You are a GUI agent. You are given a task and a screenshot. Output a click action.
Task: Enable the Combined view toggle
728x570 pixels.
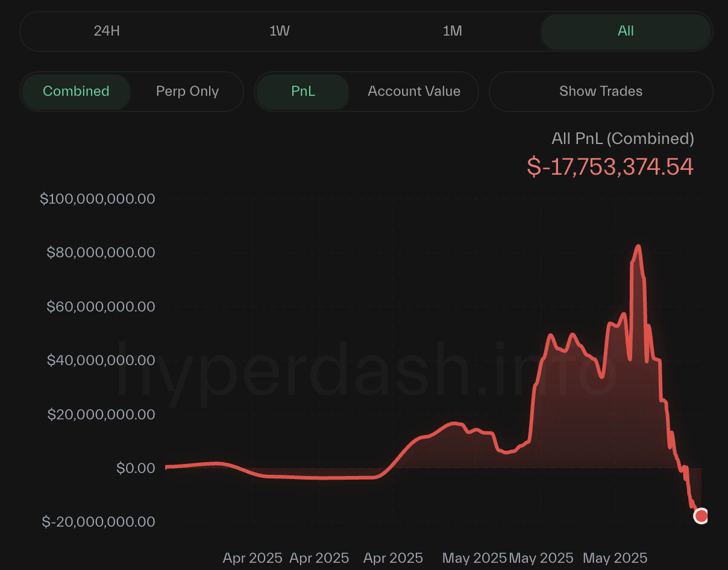[76, 92]
